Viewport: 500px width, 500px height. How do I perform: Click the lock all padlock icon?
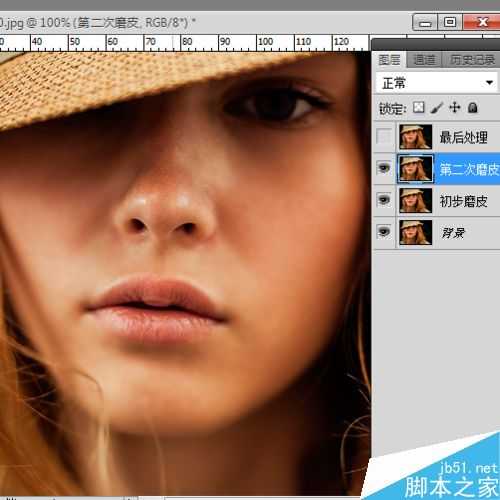coord(473,108)
